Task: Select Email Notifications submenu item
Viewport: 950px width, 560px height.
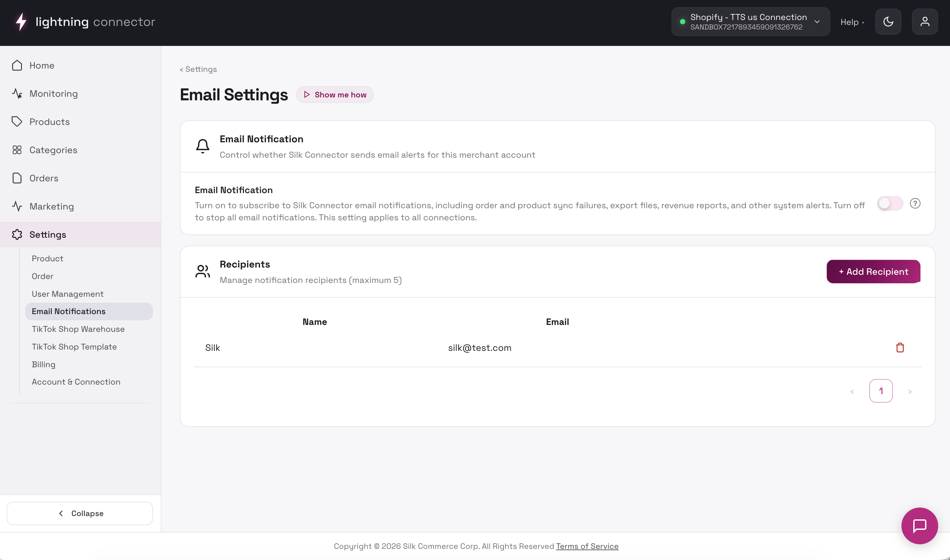Action: tap(89, 311)
